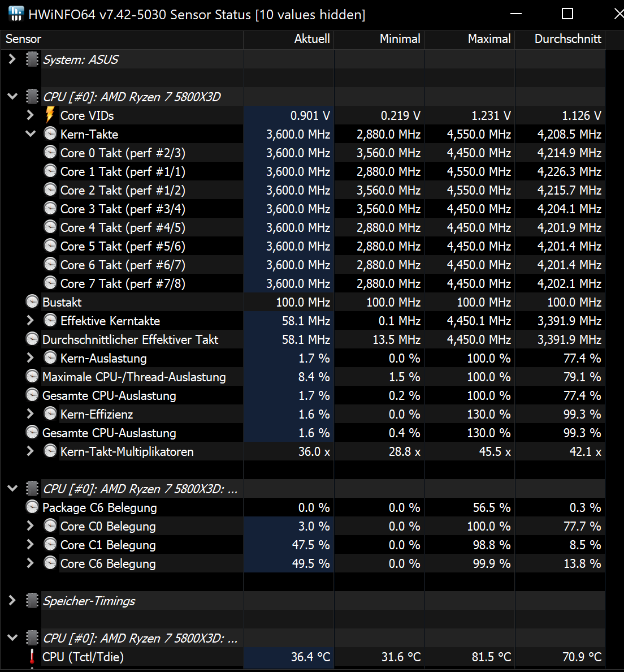The image size is (624, 672).
Task: Expand Kern-Takt-Multiplikatoren row
Action: click(x=30, y=451)
